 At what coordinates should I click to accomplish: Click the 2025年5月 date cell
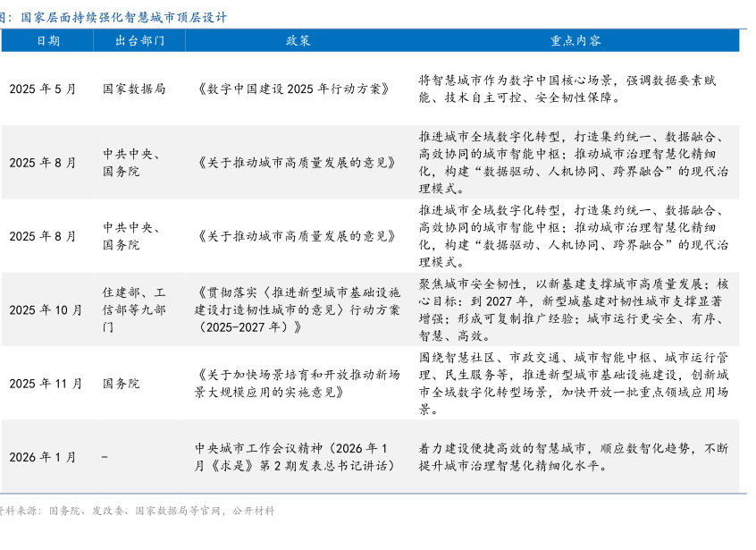point(43,89)
